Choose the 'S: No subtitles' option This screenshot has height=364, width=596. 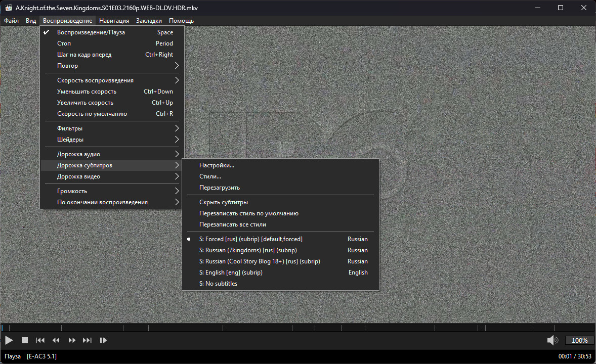point(218,284)
